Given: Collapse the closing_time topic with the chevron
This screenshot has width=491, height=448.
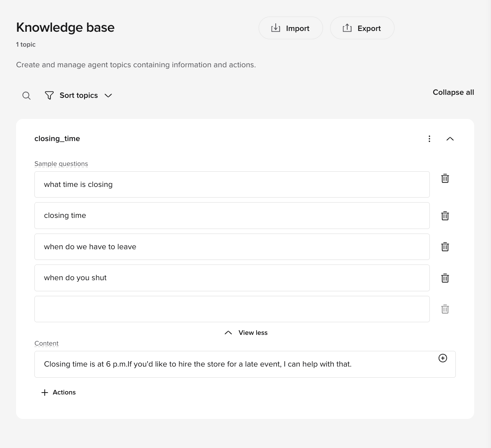Looking at the screenshot, I should click(x=450, y=139).
